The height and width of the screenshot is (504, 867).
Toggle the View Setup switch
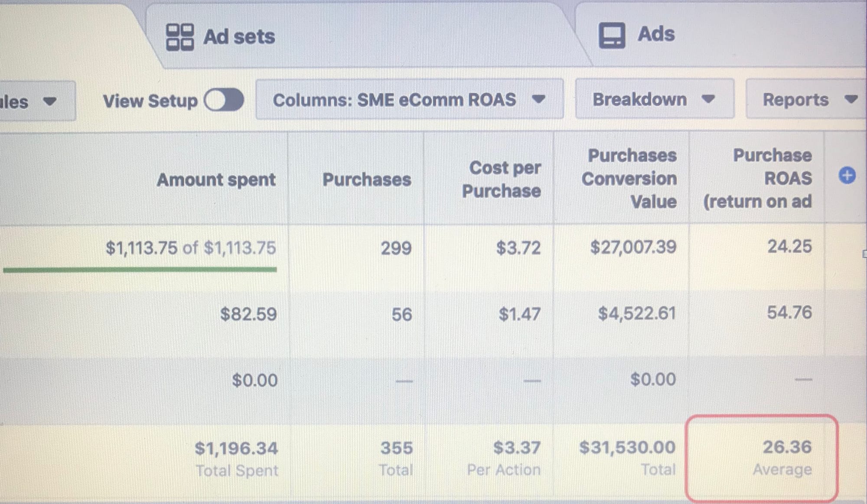pyautogui.click(x=224, y=100)
